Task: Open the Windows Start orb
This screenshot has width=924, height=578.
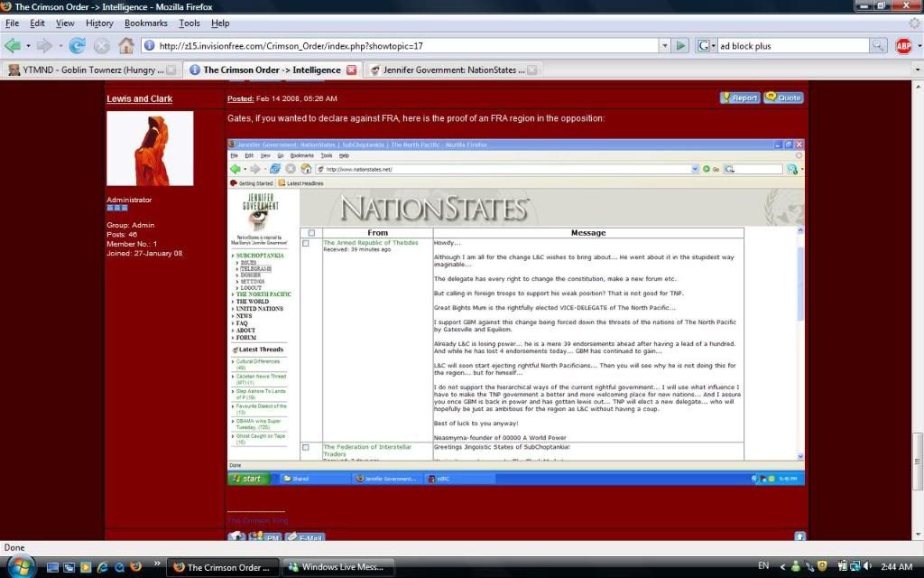Action: click(x=20, y=567)
